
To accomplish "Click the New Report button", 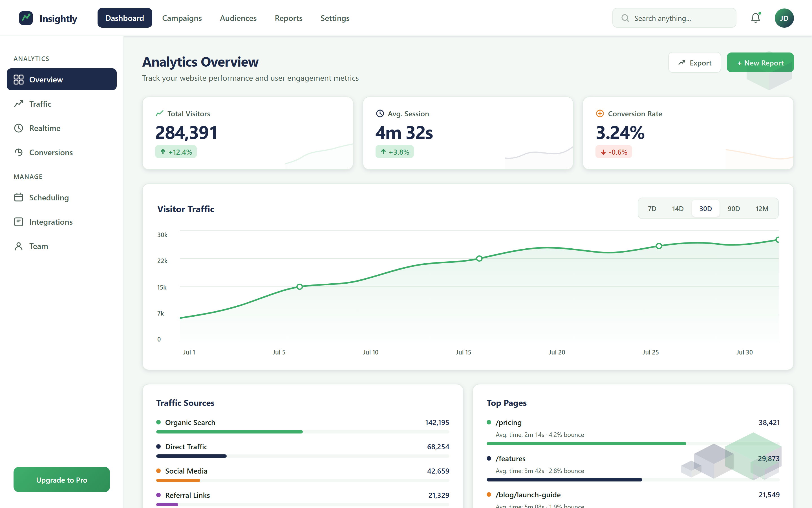I will point(760,62).
